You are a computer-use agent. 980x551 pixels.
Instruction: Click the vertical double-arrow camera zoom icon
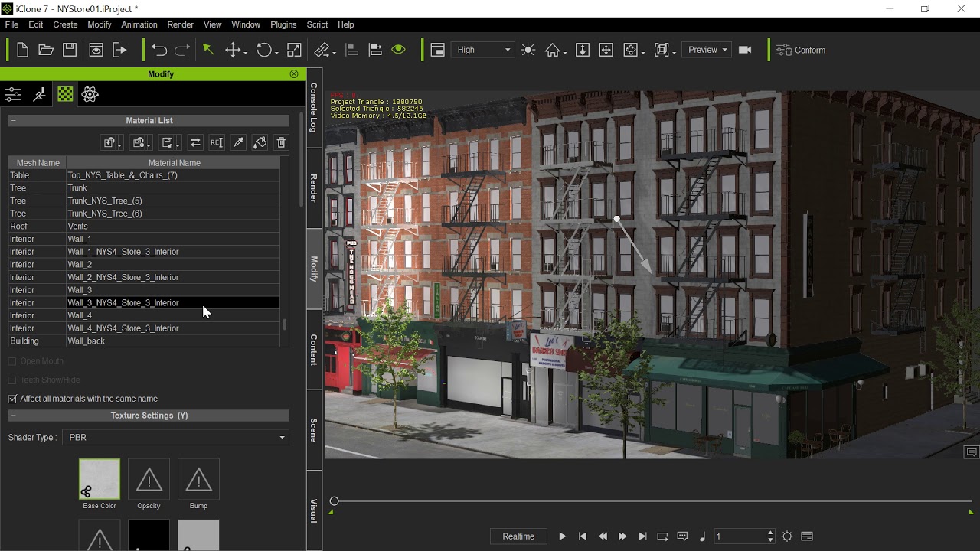582,50
